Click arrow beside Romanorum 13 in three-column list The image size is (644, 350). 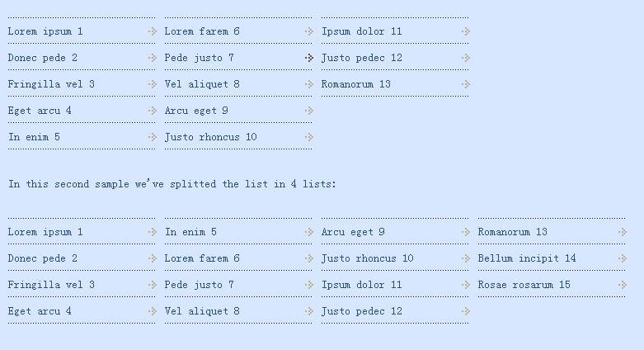click(465, 84)
